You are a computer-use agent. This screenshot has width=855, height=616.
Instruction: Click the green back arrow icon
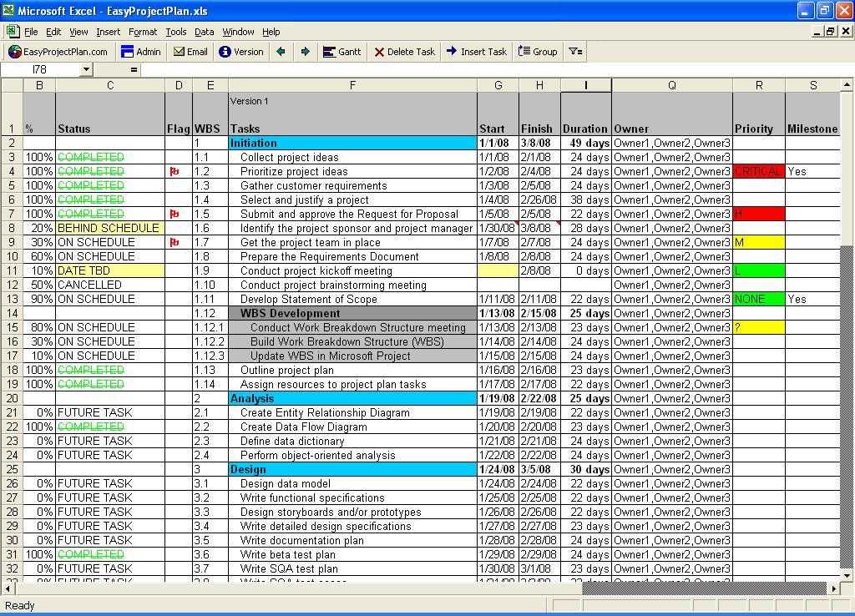tap(281, 51)
